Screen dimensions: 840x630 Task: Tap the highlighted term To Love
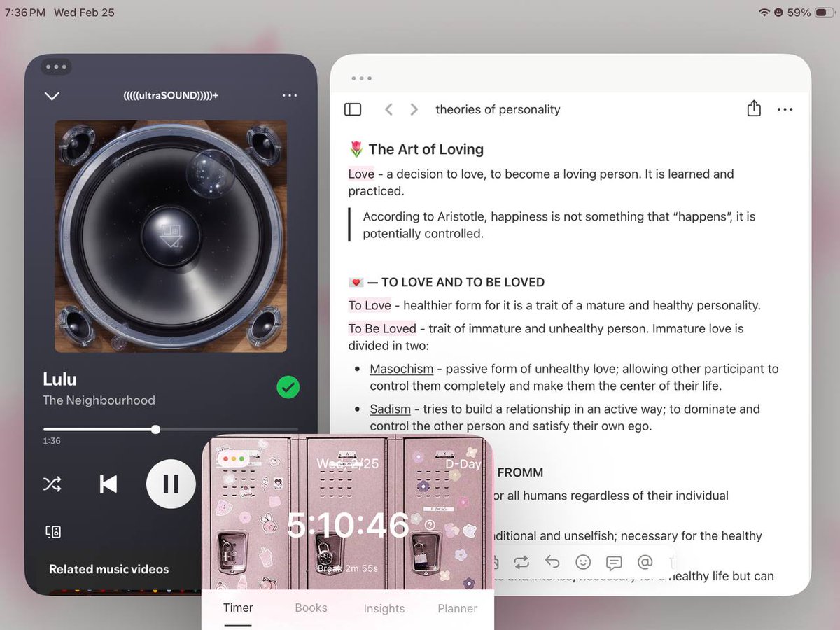click(370, 305)
